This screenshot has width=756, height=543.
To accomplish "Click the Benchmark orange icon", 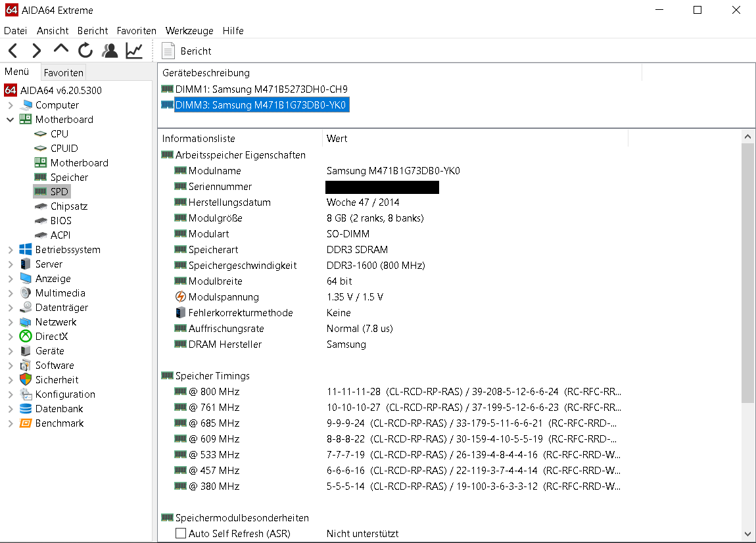I will click(x=26, y=423).
